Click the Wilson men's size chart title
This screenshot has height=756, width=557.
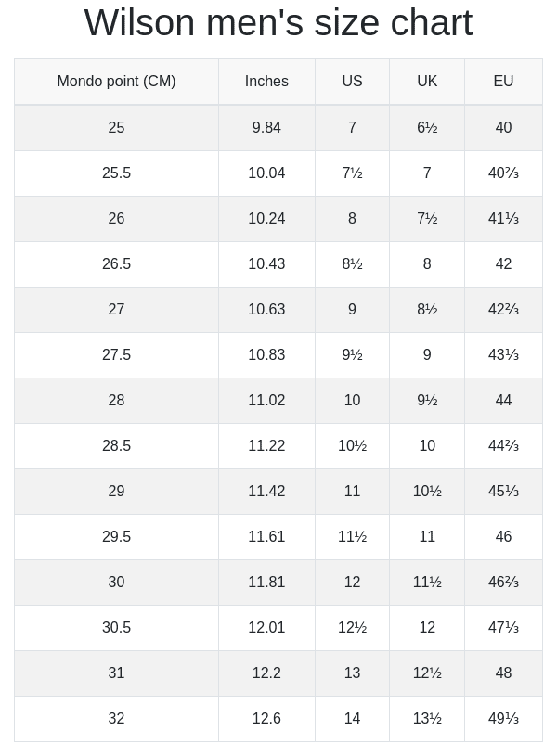pyautogui.click(x=278, y=22)
